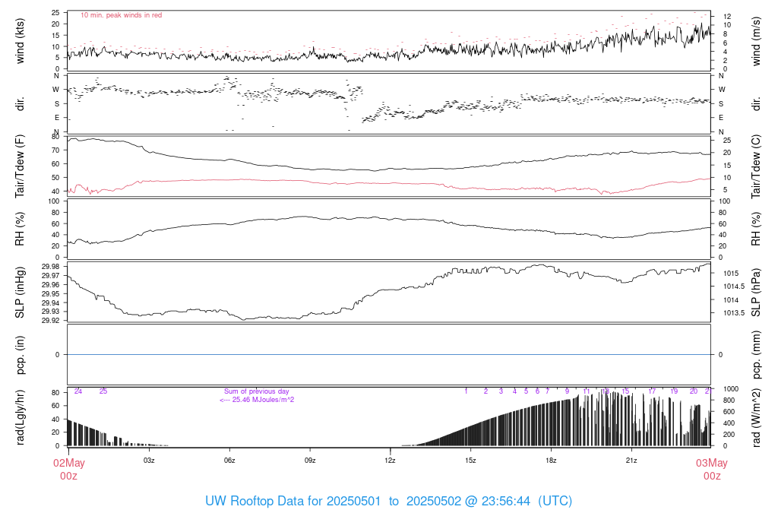The image size is (778, 532).
Task: Click the 'Tair/Tdew (F)' left axis label
Action: pos(21,166)
